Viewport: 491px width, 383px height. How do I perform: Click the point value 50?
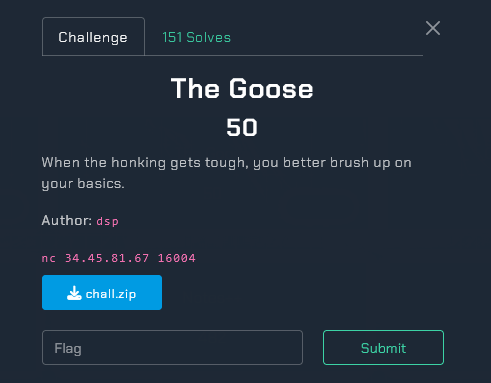coord(242,128)
